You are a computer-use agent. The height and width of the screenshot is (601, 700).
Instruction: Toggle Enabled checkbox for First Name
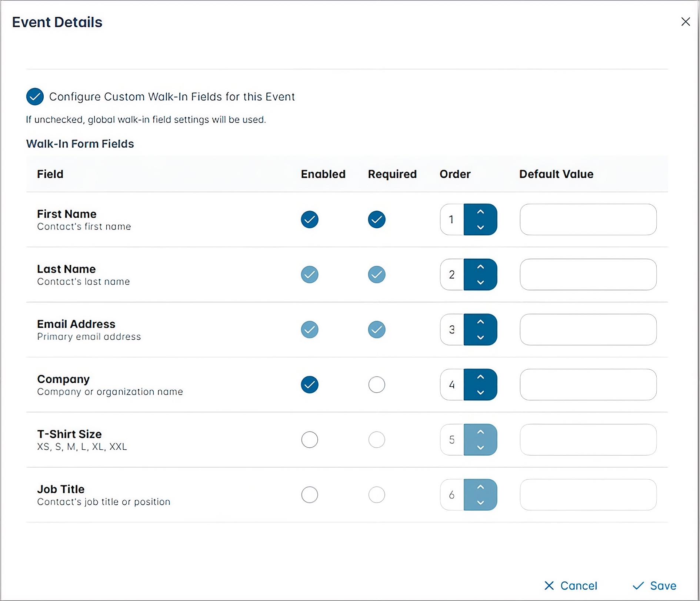(x=310, y=219)
